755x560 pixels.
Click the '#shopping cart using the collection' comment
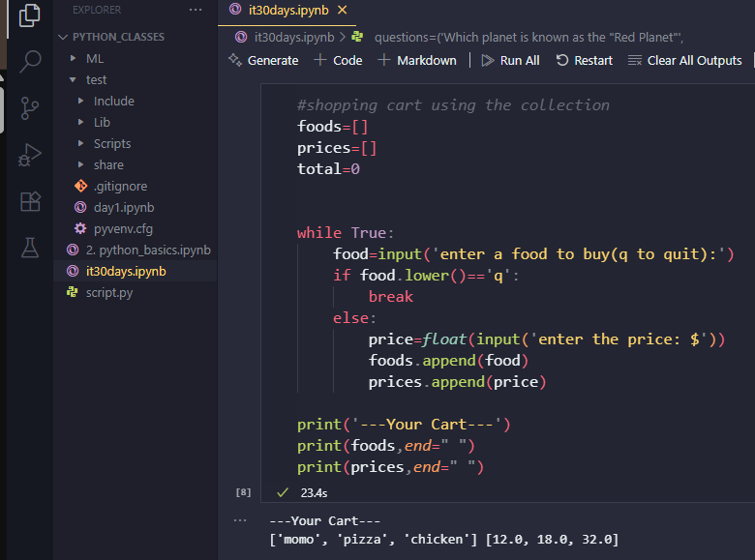pyautogui.click(x=453, y=105)
